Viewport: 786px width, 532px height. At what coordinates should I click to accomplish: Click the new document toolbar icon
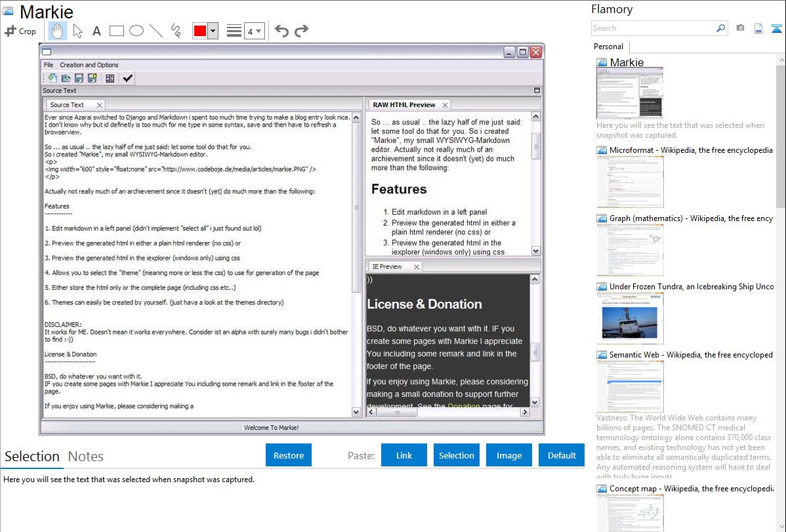point(52,78)
